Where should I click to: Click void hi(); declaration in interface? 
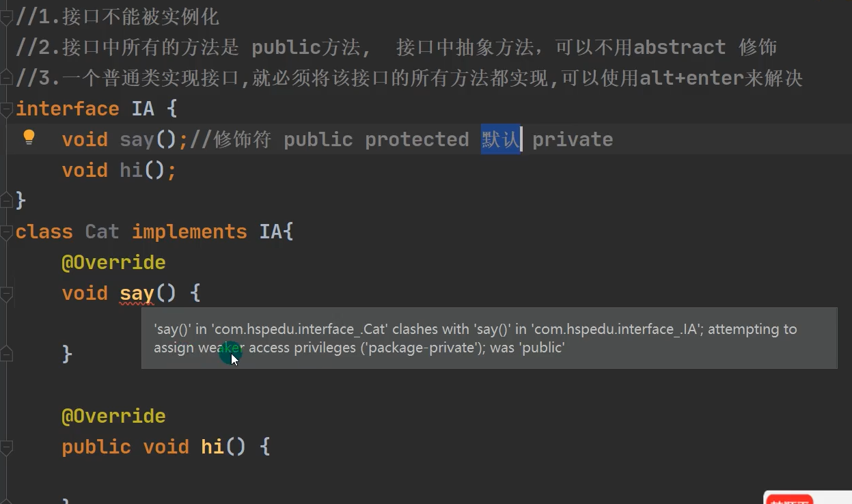[120, 170]
